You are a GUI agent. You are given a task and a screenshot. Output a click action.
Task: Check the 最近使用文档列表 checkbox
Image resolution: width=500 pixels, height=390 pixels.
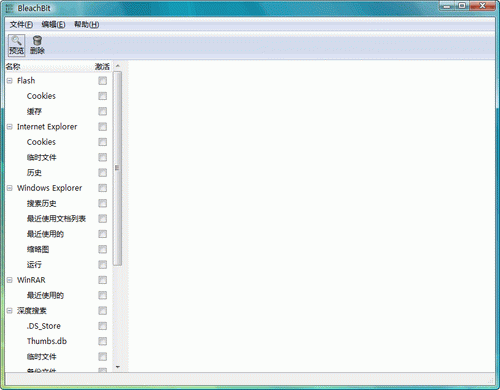(103, 219)
